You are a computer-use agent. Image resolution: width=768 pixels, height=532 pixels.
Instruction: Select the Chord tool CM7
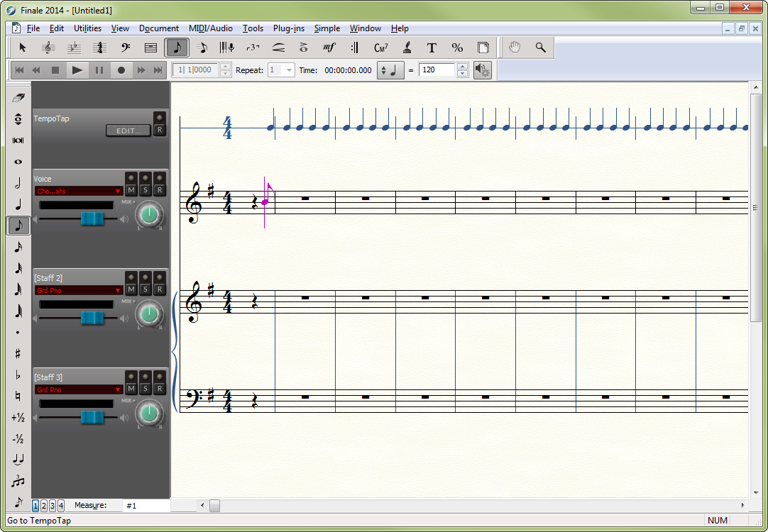point(380,48)
